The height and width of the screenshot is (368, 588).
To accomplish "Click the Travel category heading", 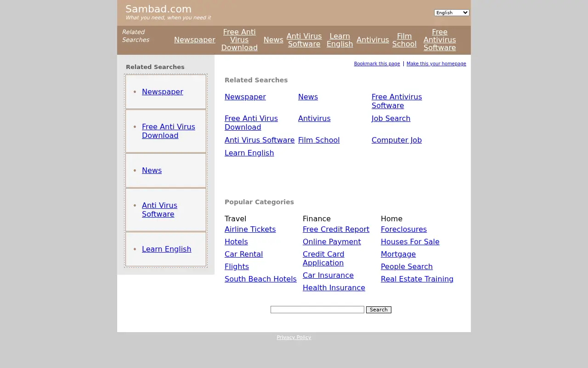I will [x=235, y=218].
